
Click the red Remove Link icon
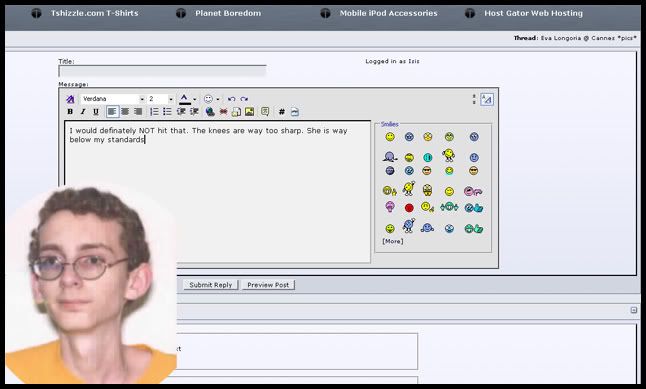coord(223,112)
